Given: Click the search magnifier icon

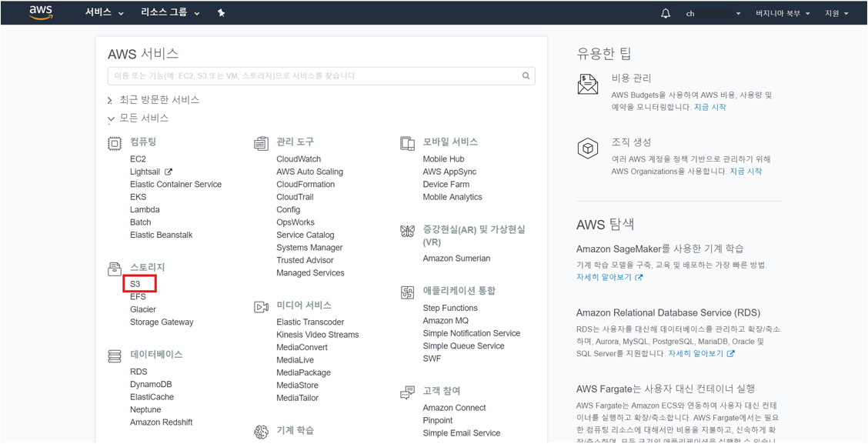Looking at the screenshot, I should point(526,75).
